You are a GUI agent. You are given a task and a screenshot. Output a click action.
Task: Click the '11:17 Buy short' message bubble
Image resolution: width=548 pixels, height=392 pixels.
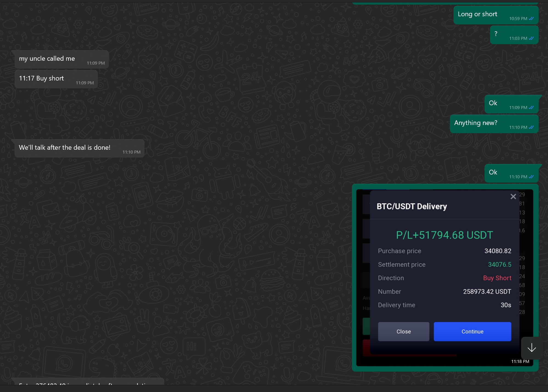click(x=41, y=79)
